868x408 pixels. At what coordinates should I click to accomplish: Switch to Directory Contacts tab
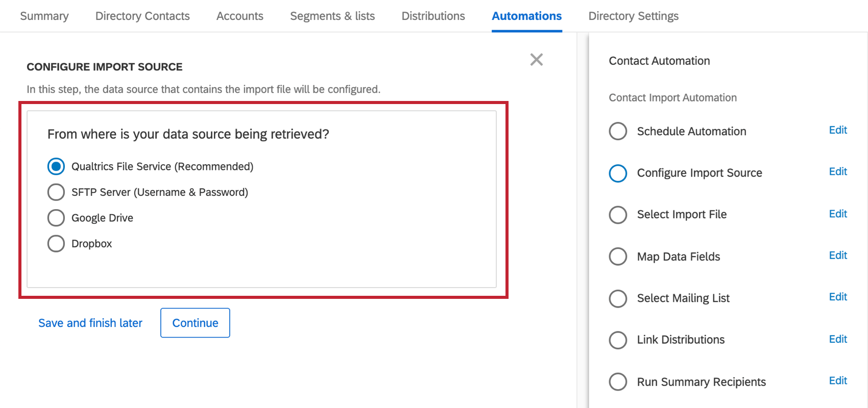coord(142,16)
